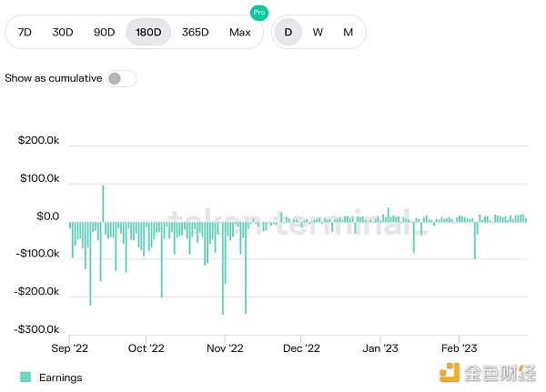This screenshot has width=546, height=392.
Task: Select daily granularity D
Action: (288, 32)
